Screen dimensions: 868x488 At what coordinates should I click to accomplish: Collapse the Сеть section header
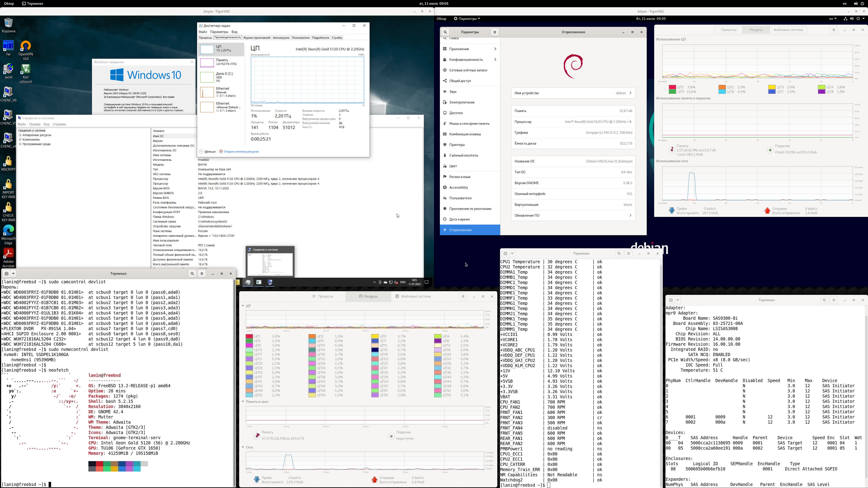(243, 447)
